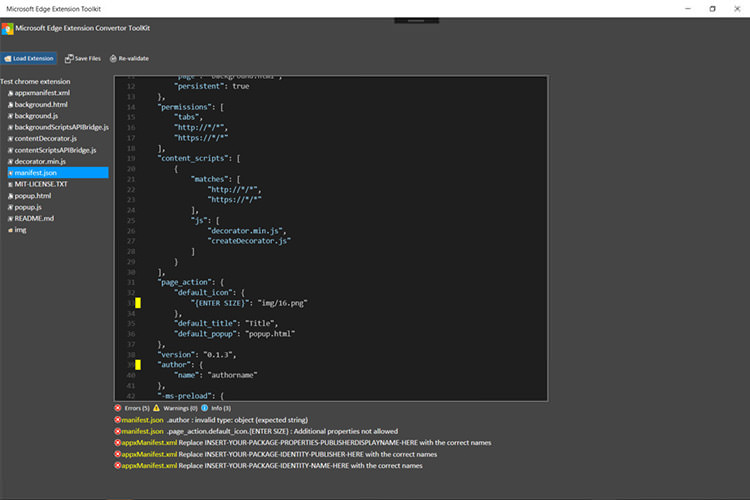Click the "content_scripts" key in the editor
Viewport: 750px width, 500px height.
click(195, 158)
